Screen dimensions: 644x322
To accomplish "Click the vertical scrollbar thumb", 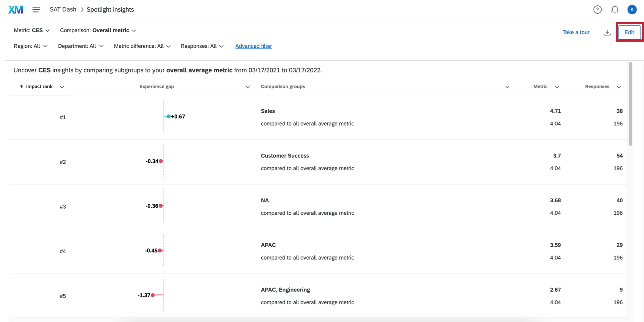I will [630, 104].
